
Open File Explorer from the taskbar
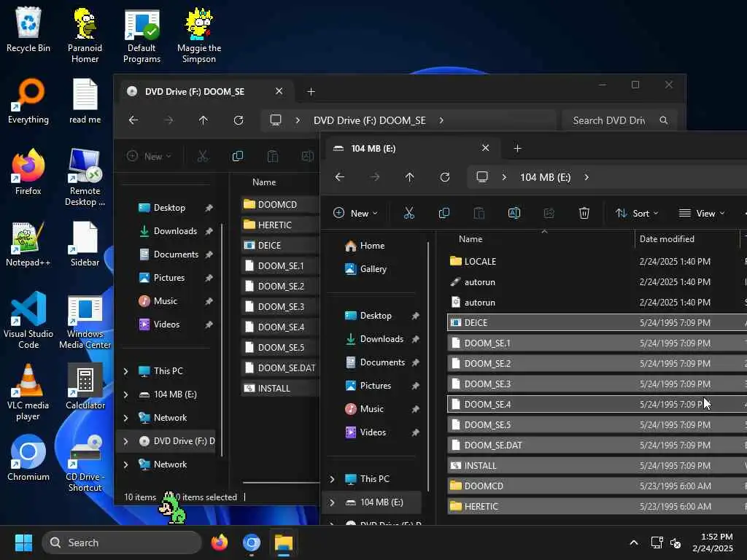pos(284,542)
